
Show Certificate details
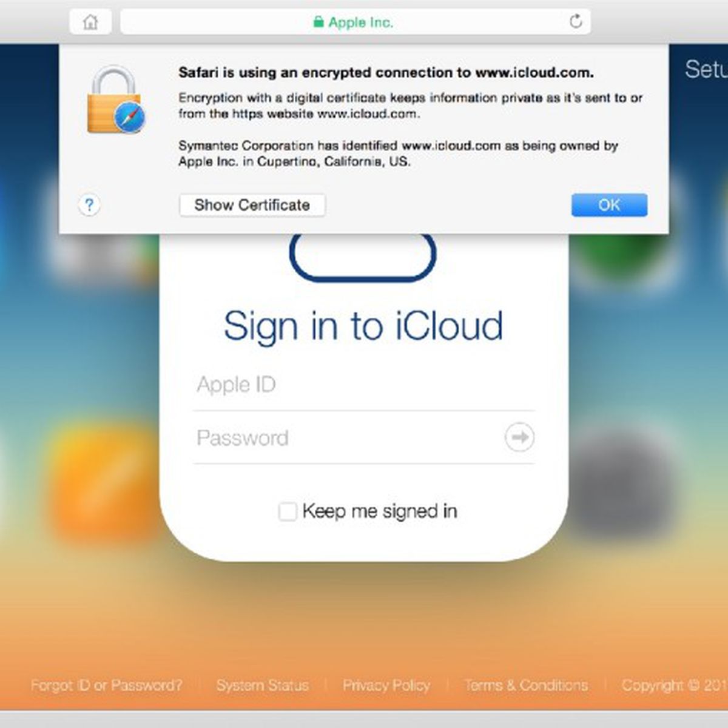[x=252, y=205]
